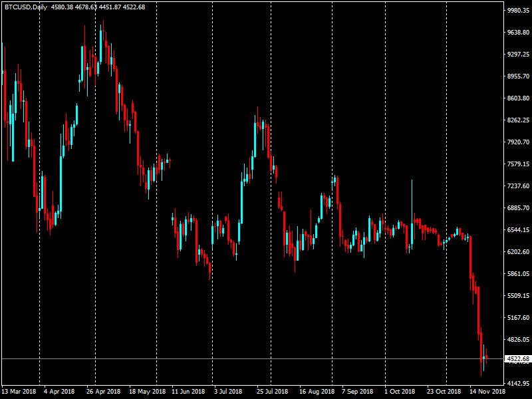Click the 5167.60 price axis label
The height and width of the screenshot is (399, 532).
click(x=519, y=318)
